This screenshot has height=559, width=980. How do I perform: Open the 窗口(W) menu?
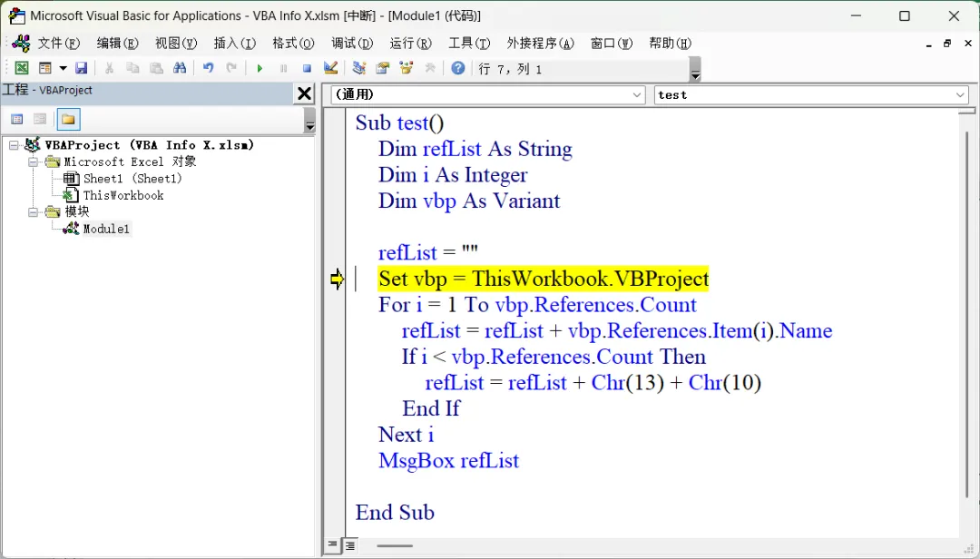[x=612, y=44]
